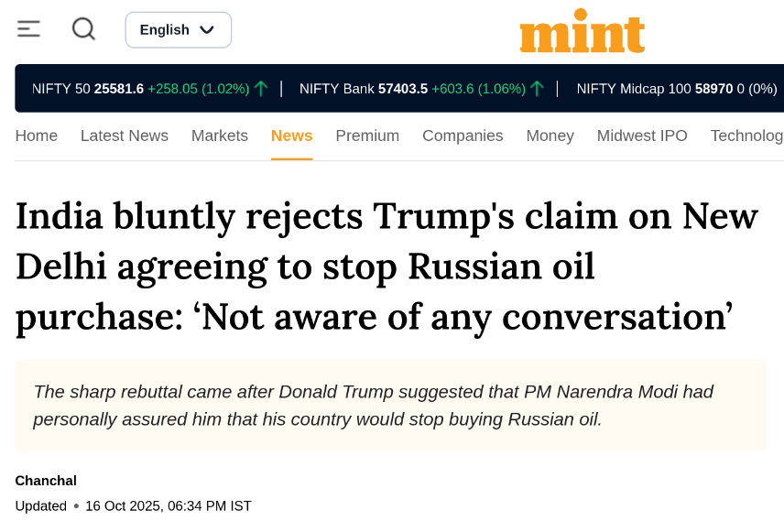Open the Premium section
Screen dimensions: 784x532
tap(367, 136)
